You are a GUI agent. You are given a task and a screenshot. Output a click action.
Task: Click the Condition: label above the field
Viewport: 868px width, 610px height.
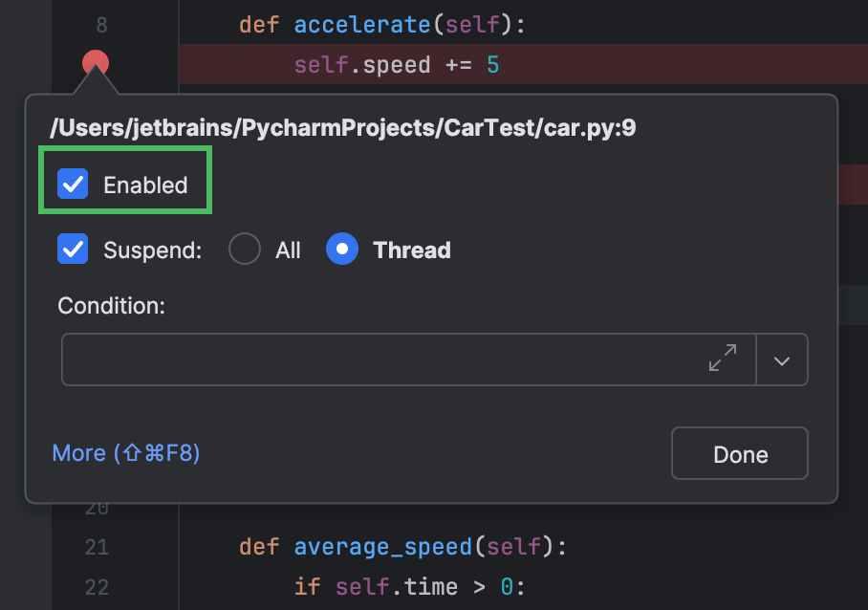coord(111,306)
